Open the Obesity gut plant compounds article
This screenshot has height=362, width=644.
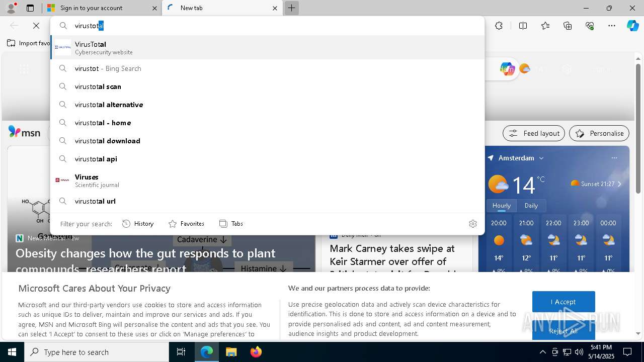(x=145, y=260)
